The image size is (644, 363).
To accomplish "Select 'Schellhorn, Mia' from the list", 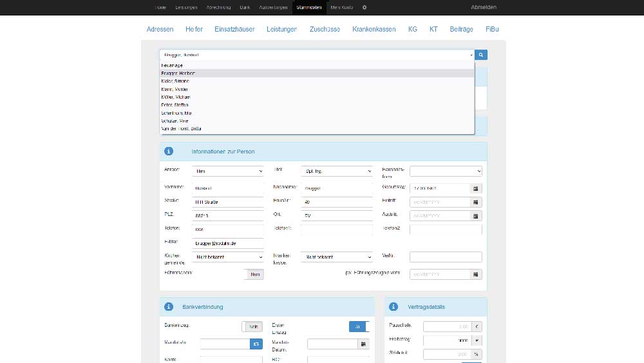I will 317,113.
